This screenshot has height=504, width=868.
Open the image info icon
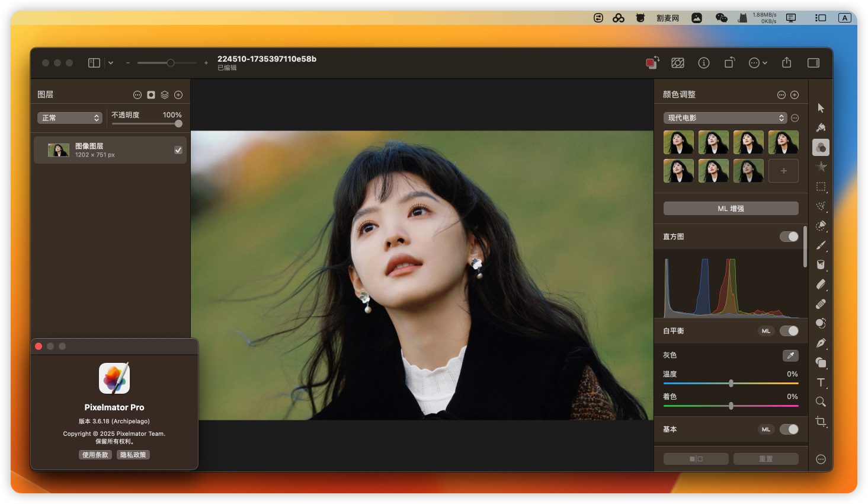[703, 63]
